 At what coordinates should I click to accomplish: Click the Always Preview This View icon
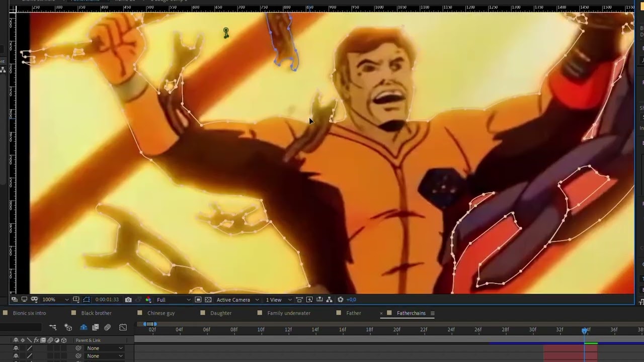tap(15, 300)
